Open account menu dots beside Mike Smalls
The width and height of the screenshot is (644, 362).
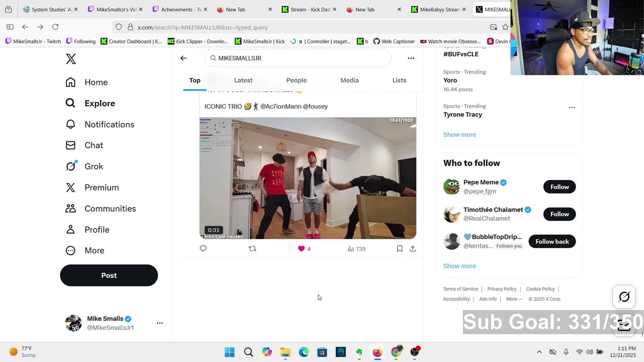[160, 323]
